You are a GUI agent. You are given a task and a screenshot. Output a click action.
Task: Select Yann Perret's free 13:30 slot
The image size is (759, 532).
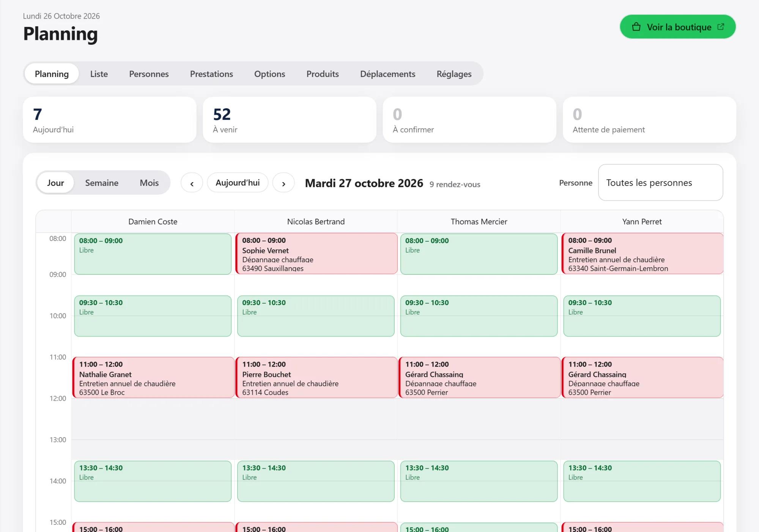(x=642, y=481)
